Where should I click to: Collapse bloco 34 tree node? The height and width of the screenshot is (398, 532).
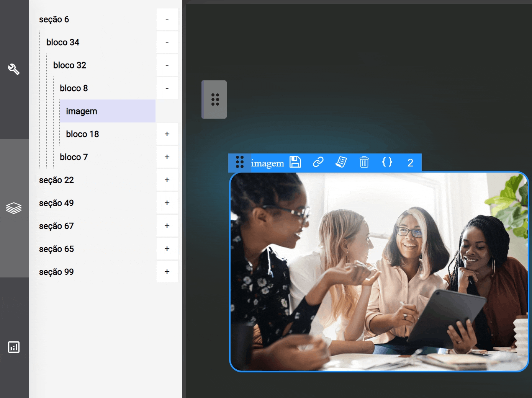pos(167,42)
